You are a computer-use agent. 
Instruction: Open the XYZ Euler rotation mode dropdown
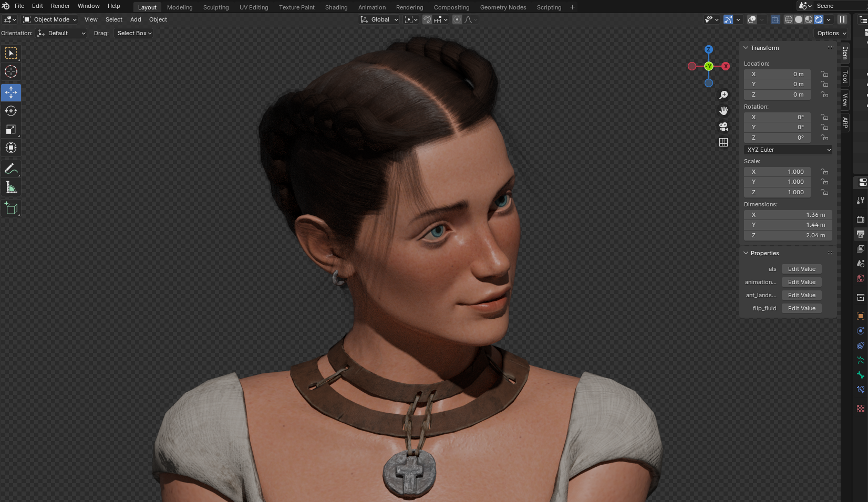coord(788,150)
